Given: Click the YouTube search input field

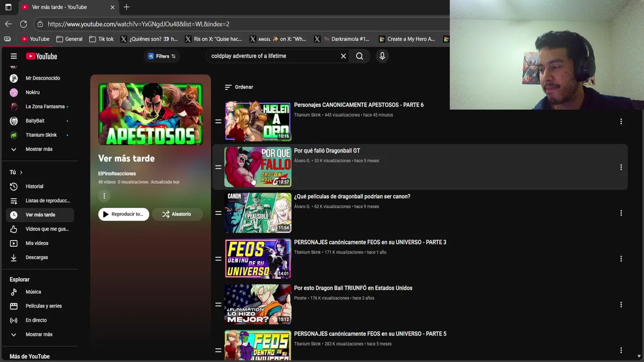Looking at the screenshot, I should coord(274,56).
